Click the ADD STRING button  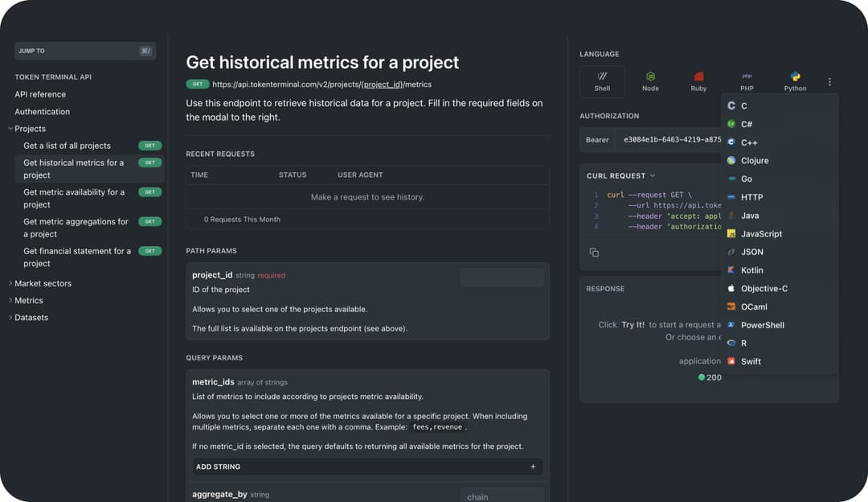(x=367, y=467)
